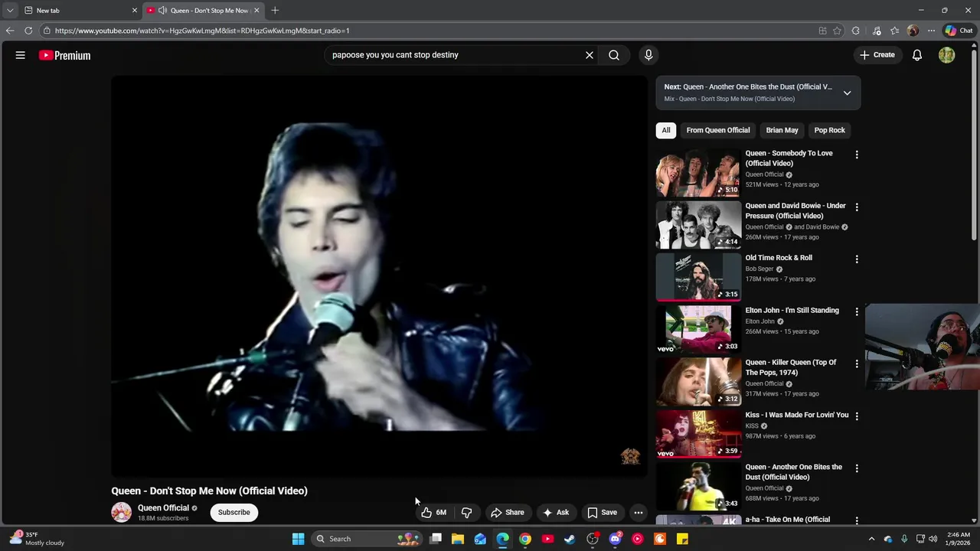Select the From Queen Official chip
This screenshot has width=980, height=551.
pyautogui.click(x=718, y=130)
